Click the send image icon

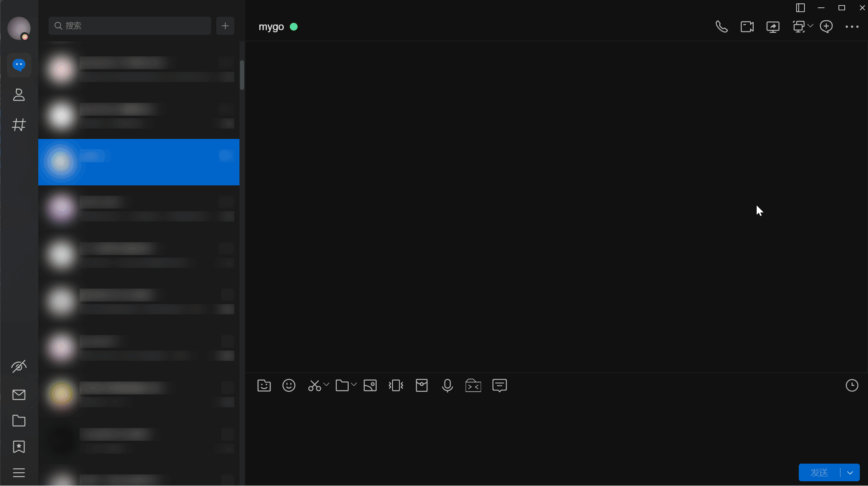click(x=370, y=385)
